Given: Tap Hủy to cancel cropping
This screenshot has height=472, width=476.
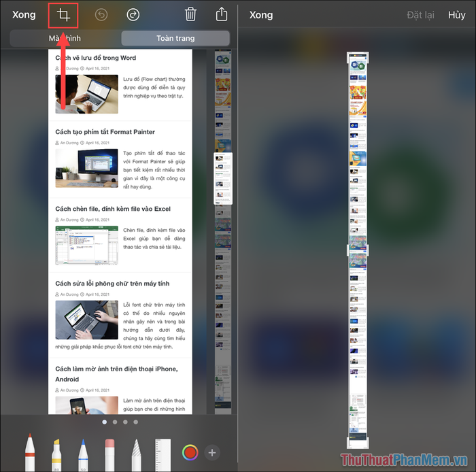Looking at the screenshot, I should pos(456,15).
